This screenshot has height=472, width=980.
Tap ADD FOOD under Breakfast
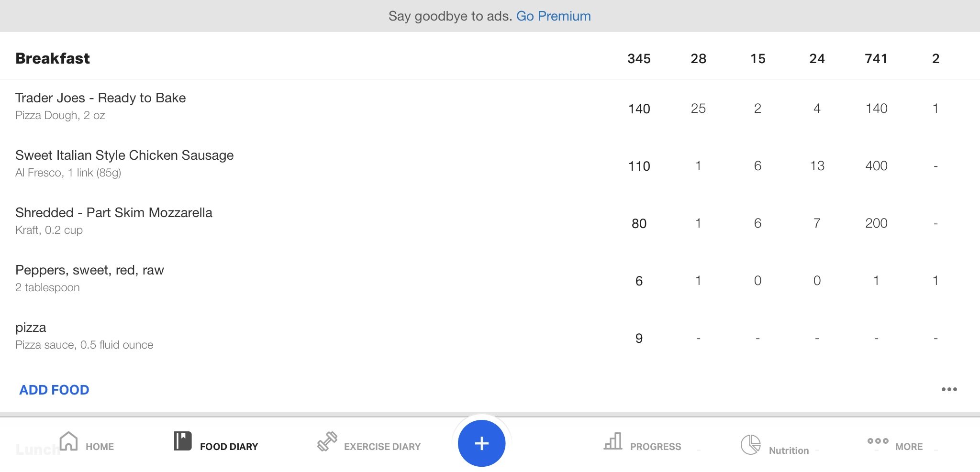point(54,390)
